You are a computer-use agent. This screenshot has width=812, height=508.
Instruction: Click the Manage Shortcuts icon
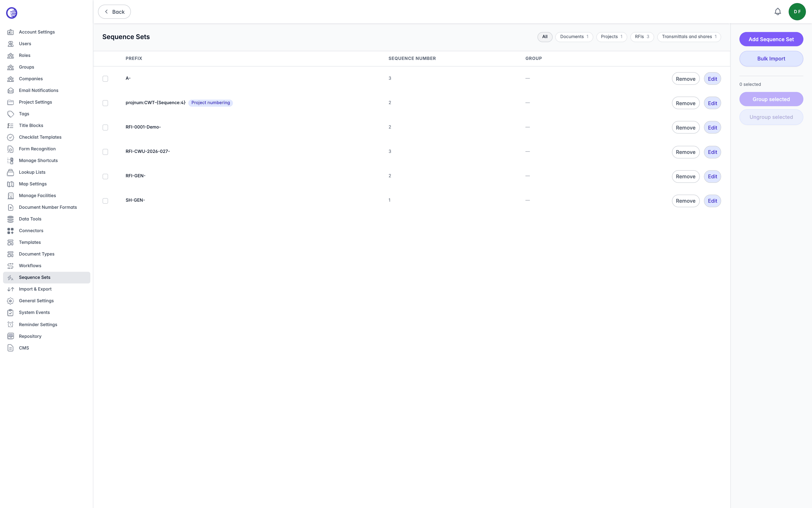pos(11,161)
